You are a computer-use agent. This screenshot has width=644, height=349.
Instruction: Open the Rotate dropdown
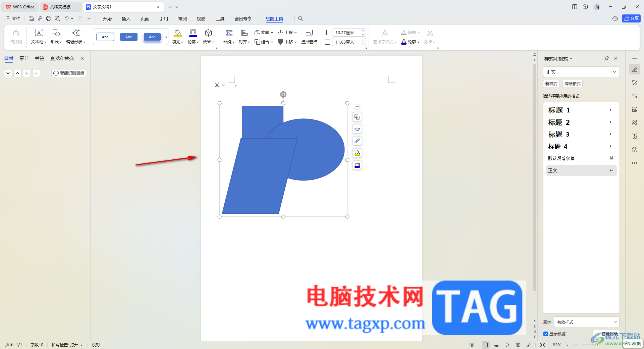pyautogui.click(x=264, y=33)
